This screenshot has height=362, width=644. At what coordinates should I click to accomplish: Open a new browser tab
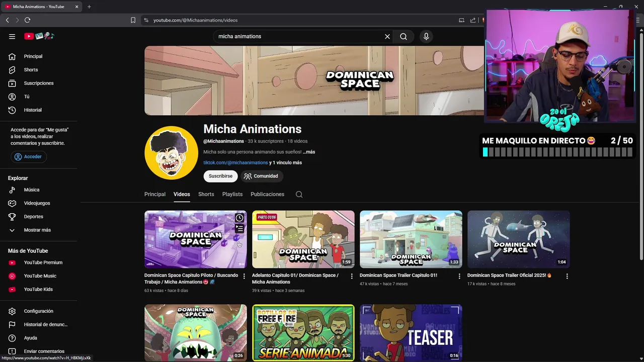pyautogui.click(x=89, y=7)
